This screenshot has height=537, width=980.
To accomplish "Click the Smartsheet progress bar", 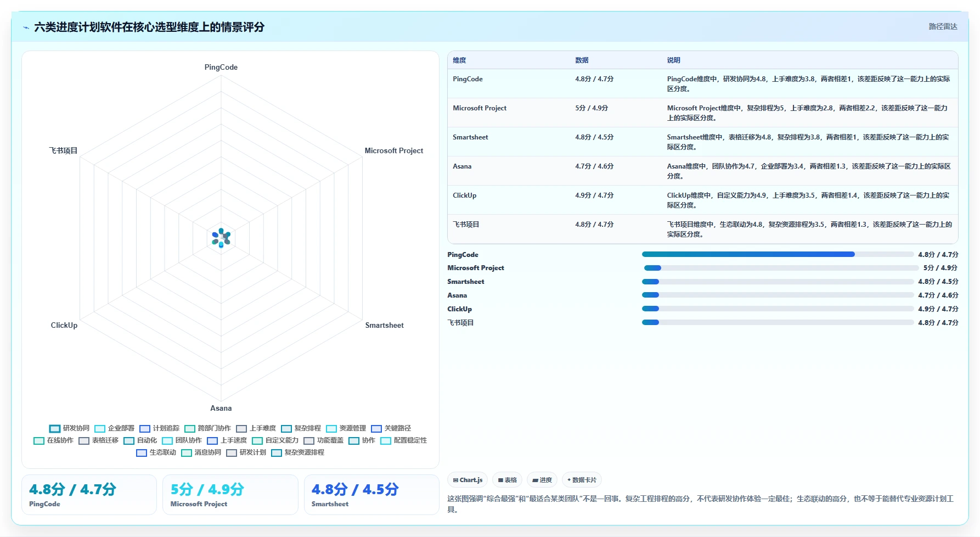I will [778, 282].
